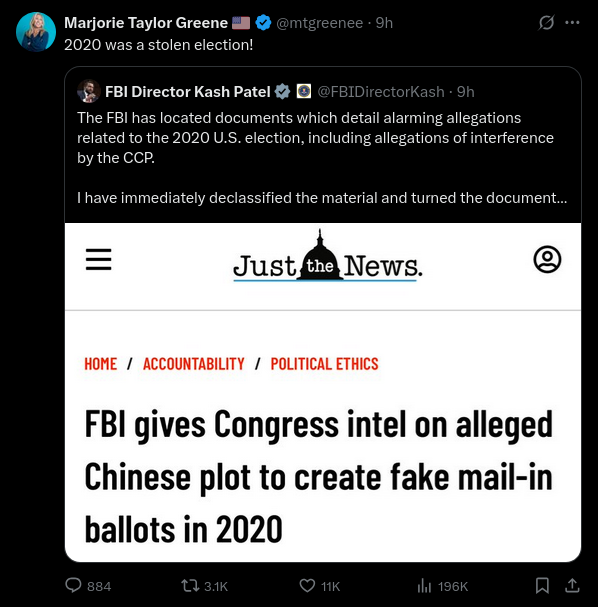598x607 pixels.
Task: Open POLITICAL ETHICS breadcrumb category
Action: pos(324,364)
